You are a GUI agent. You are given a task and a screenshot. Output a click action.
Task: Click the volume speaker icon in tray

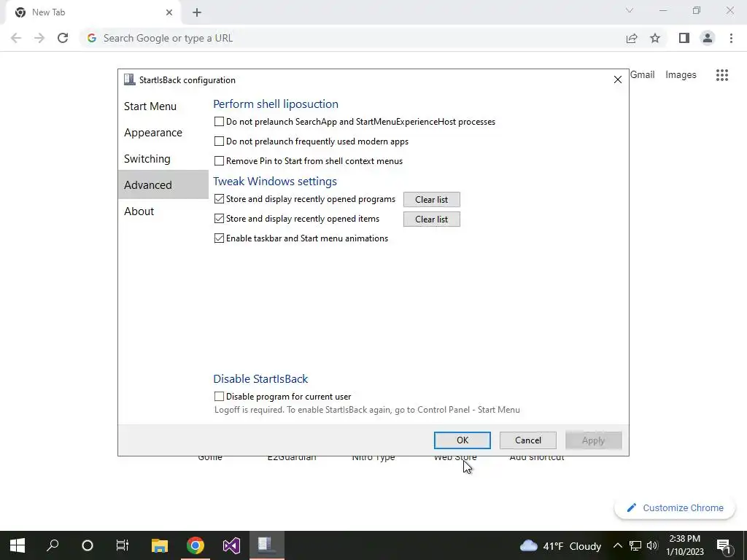[x=652, y=545]
